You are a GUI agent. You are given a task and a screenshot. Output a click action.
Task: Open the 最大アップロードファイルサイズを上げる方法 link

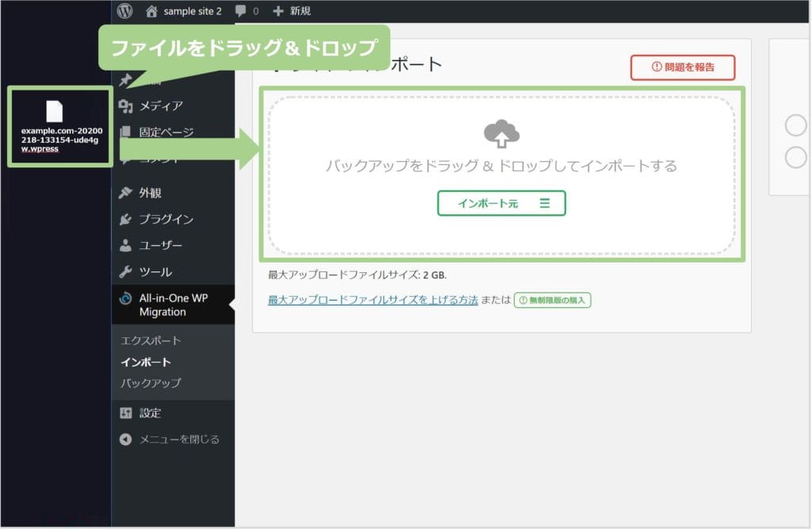373,300
